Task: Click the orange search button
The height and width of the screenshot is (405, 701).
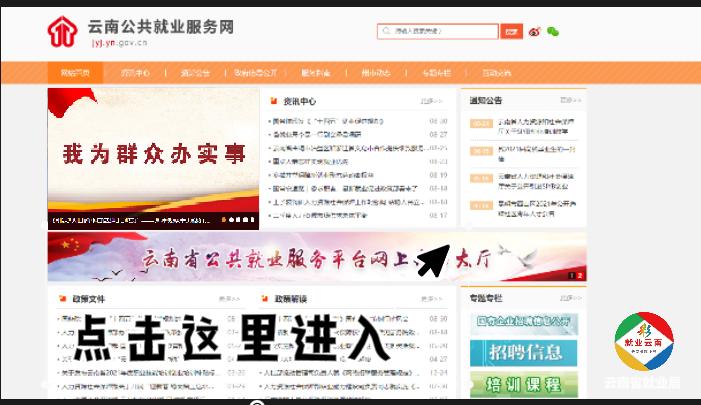Action: point(511,32)
